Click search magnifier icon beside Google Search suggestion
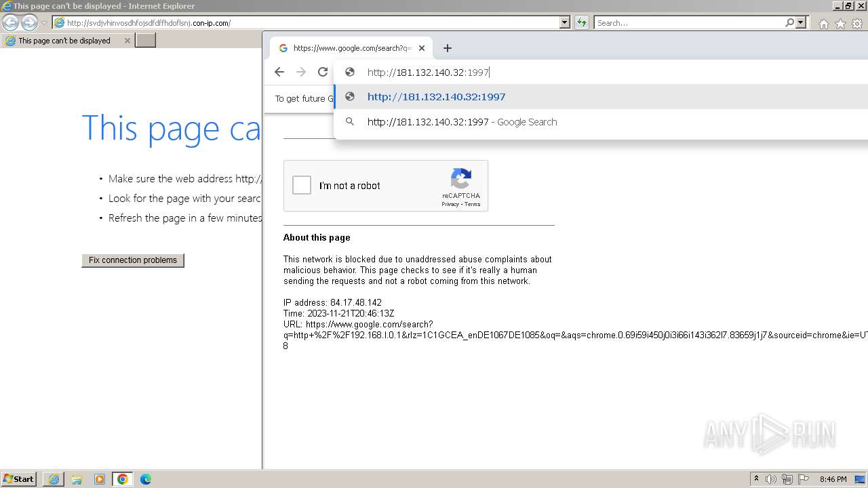The height and width of the screenshot is (488, 868). point(350,122)
